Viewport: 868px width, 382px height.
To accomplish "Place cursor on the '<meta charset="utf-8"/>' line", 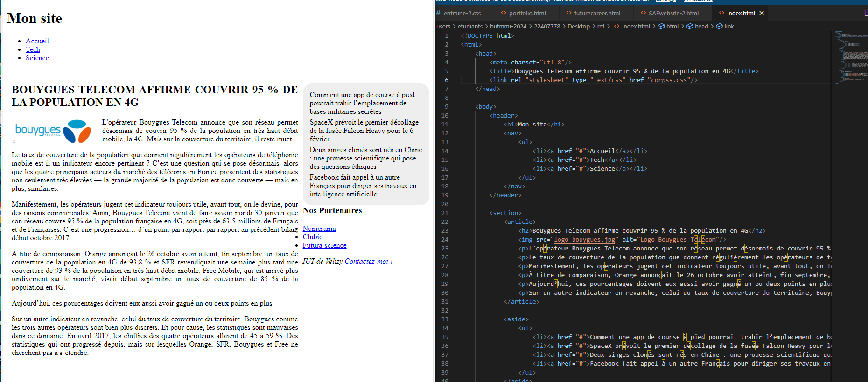I will pyautogui.click(x=531, y=62).
